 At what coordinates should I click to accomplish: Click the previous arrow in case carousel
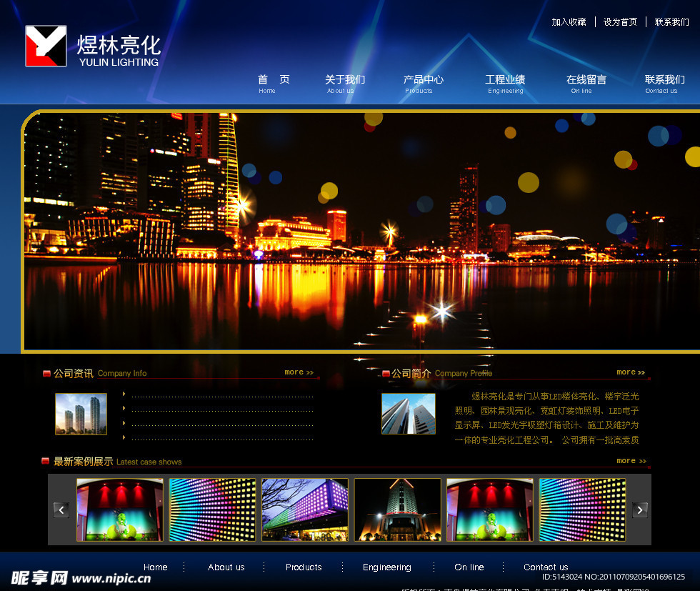(x=61, y=510)
